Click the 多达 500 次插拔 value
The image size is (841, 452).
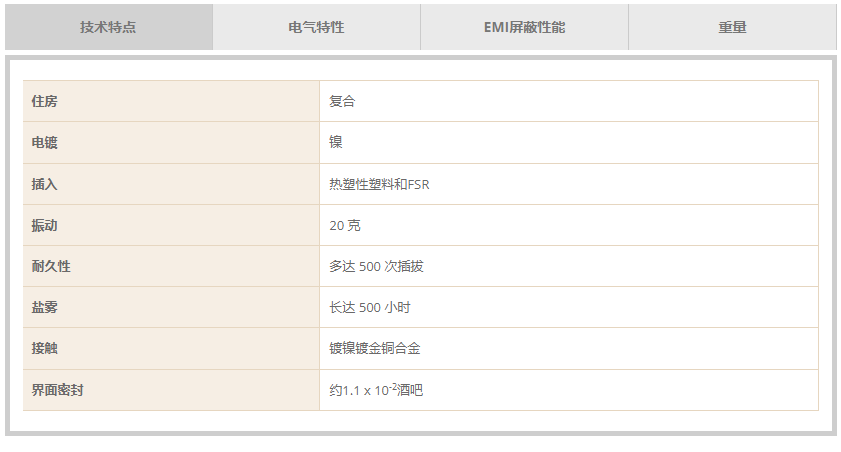376,266
